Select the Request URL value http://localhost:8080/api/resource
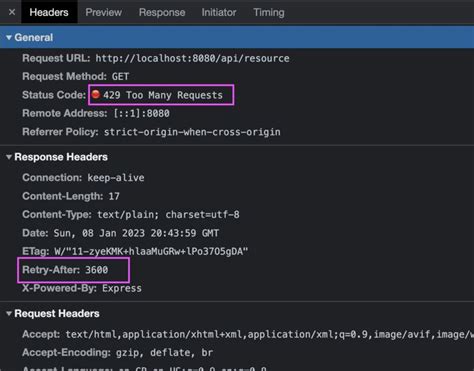Screen dimensions: 474x371 pyautogui.click(x=192, y=58)
